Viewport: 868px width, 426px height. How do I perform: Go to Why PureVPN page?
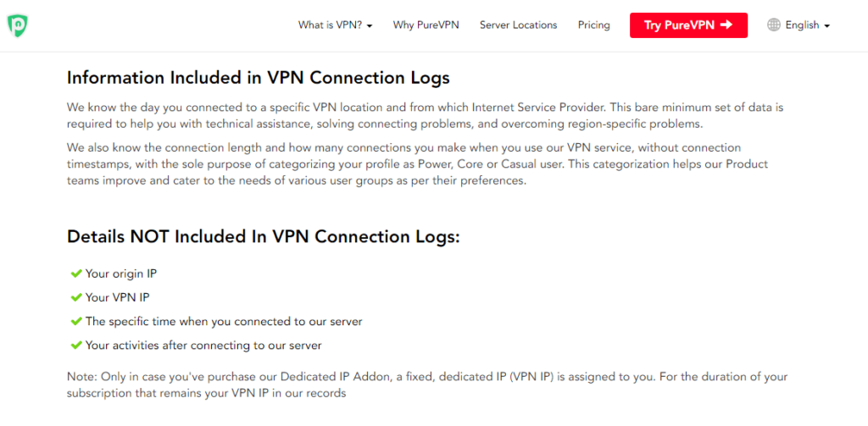point(426,25)
